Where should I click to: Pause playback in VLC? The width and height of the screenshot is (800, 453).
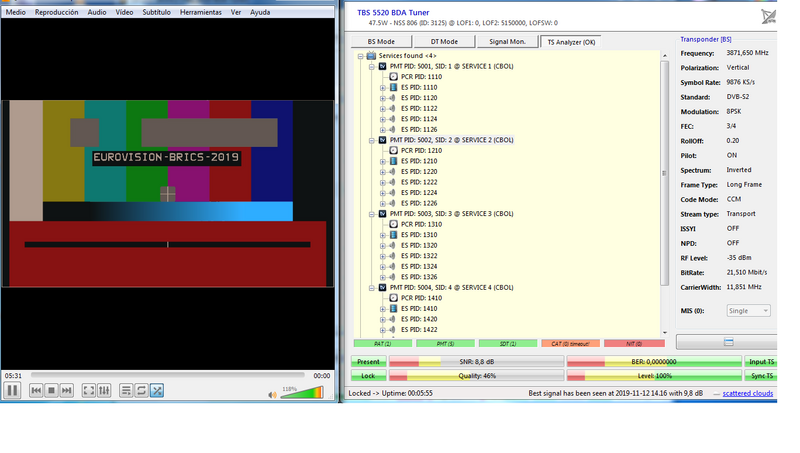(x=12, y=391)
